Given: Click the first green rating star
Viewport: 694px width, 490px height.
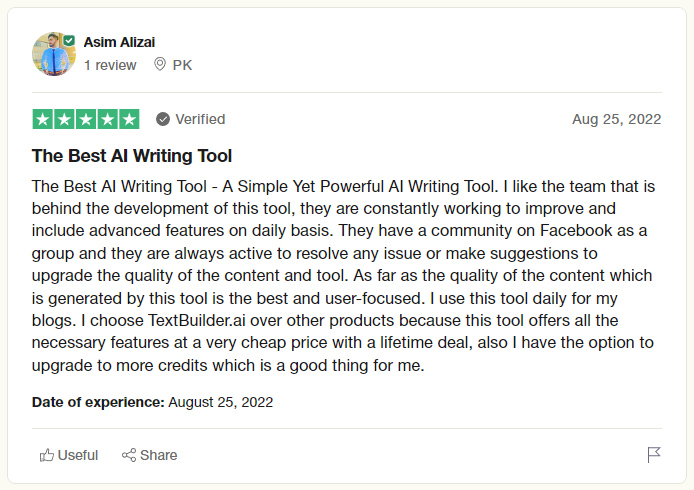Looking at the screenshot, I should point(43,119).
